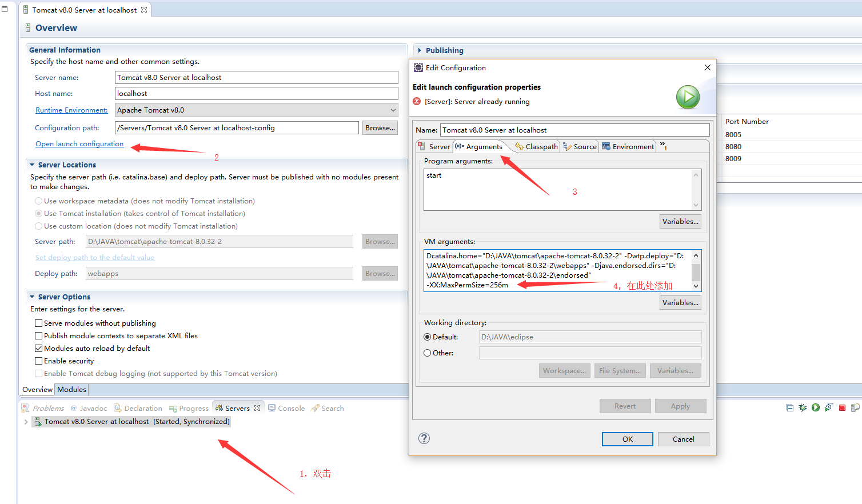Switch to the Arguments tab
Image resolution: width=862 pixels, height=504 pixels.
(479, 146)
